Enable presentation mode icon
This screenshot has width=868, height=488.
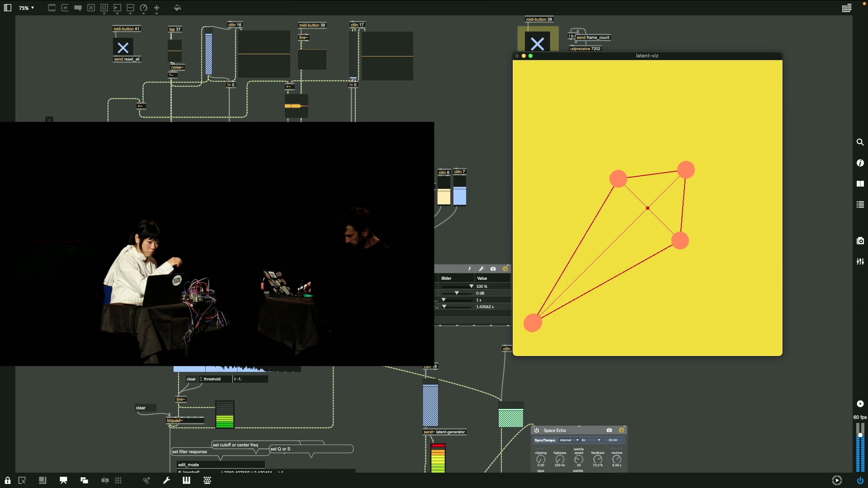(x=63, y=480)
